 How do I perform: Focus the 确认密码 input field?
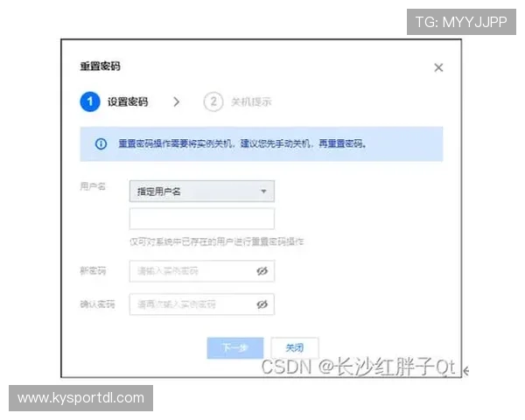[202, 304]
